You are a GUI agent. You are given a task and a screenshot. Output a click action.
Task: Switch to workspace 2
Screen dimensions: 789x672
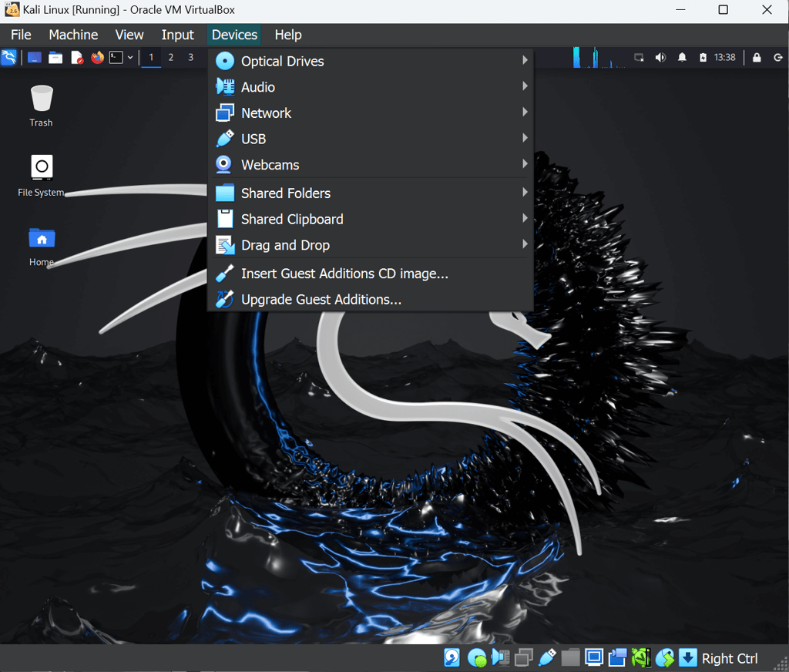tap(171, 57)
